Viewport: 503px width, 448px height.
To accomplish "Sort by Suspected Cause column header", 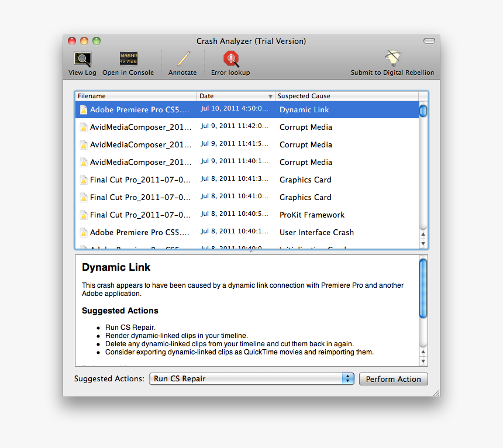I will coord(346,96).
